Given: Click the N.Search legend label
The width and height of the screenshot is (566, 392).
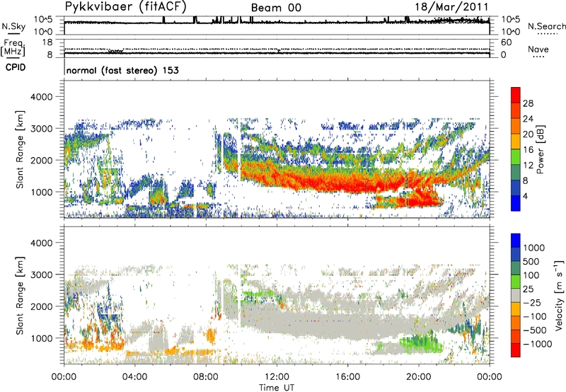Looking at the screenshot, I should click(x=547, y=26).
